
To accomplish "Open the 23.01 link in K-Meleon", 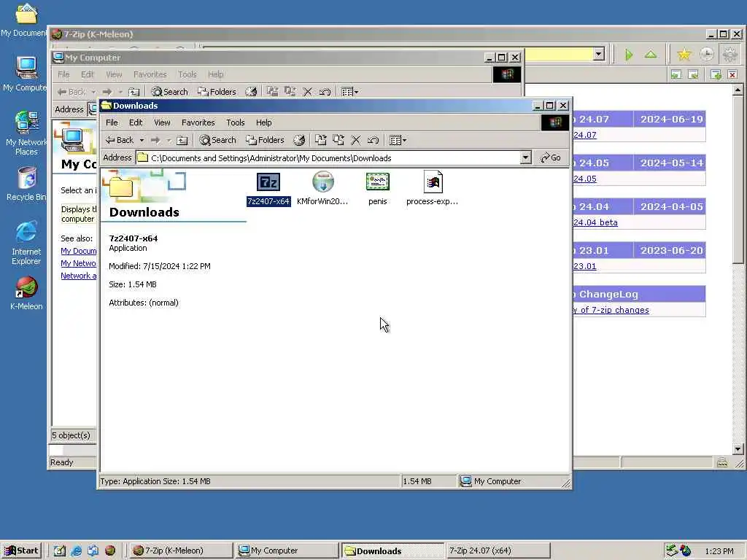I will click(x=584, y=266).
